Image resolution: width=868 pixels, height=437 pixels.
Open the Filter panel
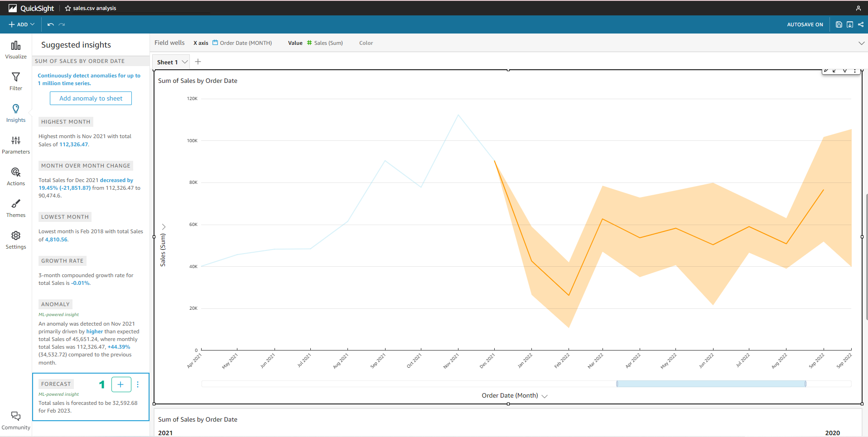pos(16,82)
